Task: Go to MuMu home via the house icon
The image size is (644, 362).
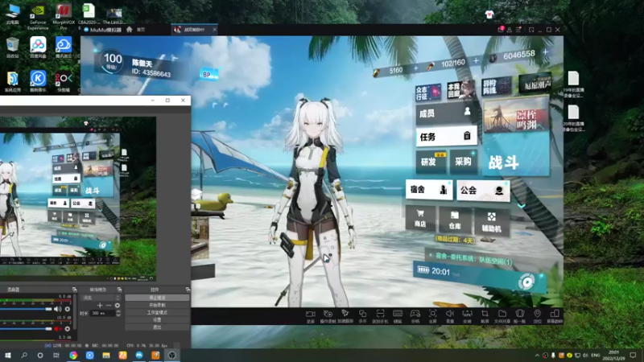Action: 130,30
